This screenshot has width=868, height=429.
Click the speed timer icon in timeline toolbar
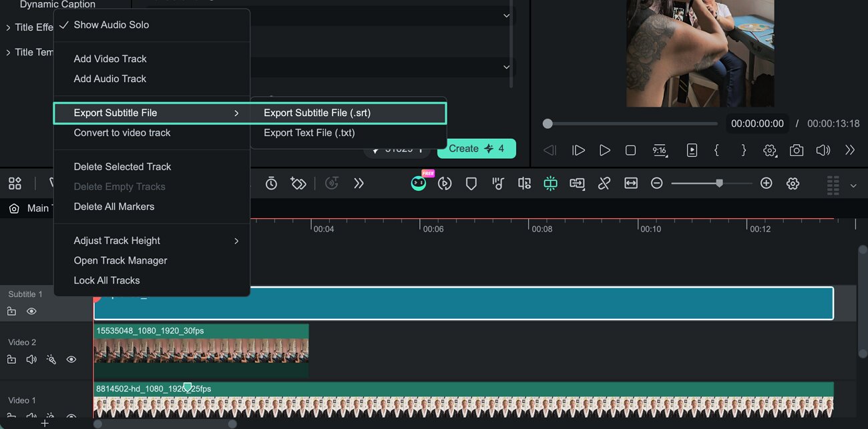[x=271, y=183]
